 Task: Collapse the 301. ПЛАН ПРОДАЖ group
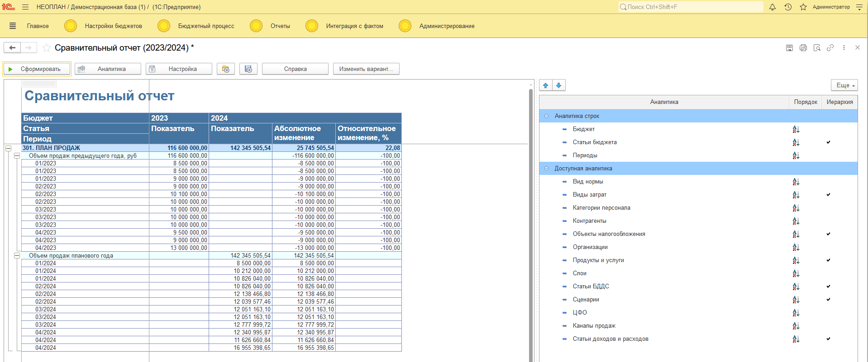[8, 148]
